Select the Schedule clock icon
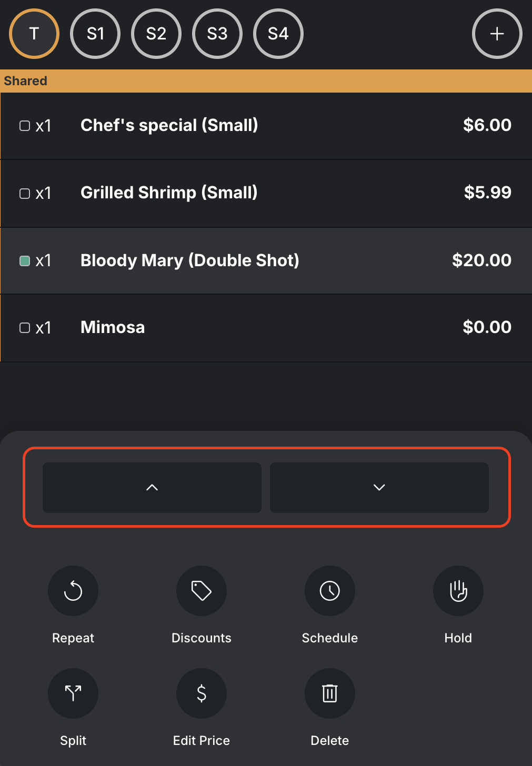The image size is (532, 766). [330, 591]
